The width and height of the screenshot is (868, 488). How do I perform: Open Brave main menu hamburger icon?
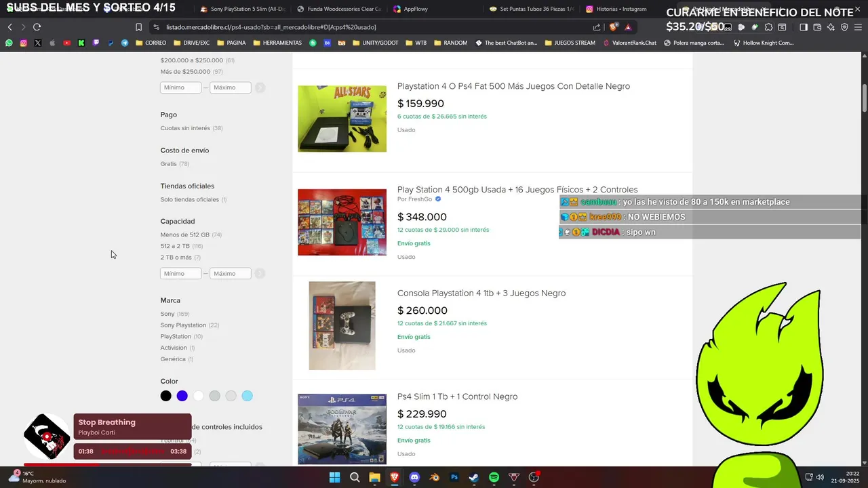pos(859,27)
